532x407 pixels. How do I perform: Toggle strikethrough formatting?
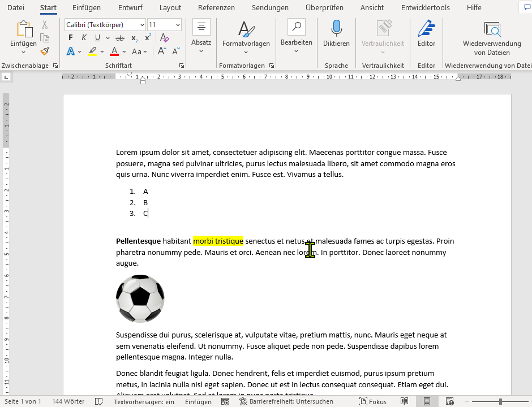(x=120, y=38)
